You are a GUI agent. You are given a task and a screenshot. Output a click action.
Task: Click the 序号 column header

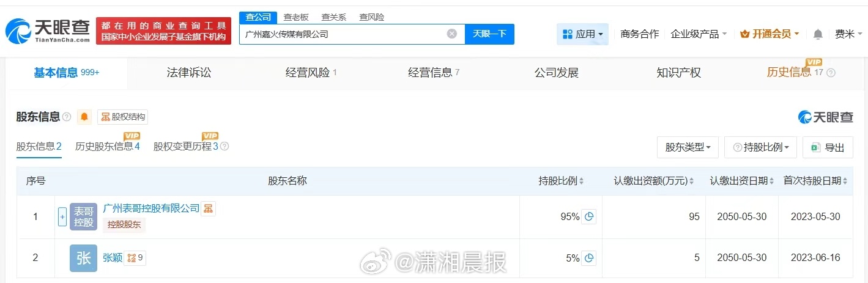click(x=35, y=181)
